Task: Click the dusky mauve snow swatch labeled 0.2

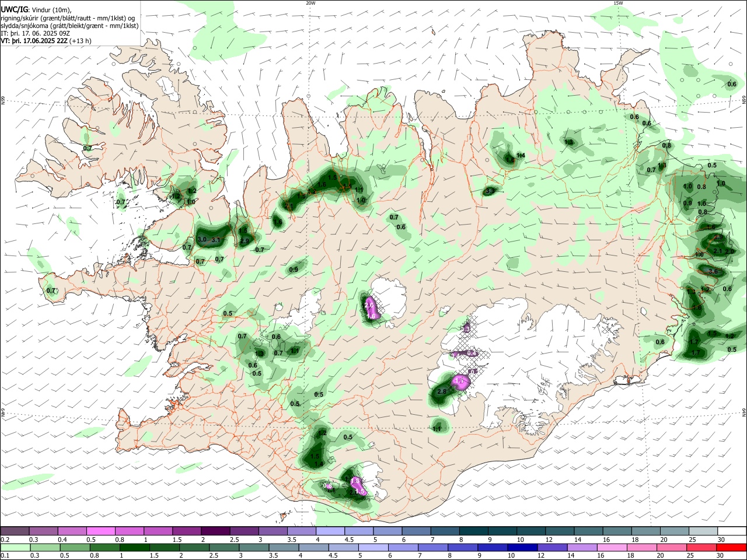Action: pyautogui.click(x=15, y=531)
